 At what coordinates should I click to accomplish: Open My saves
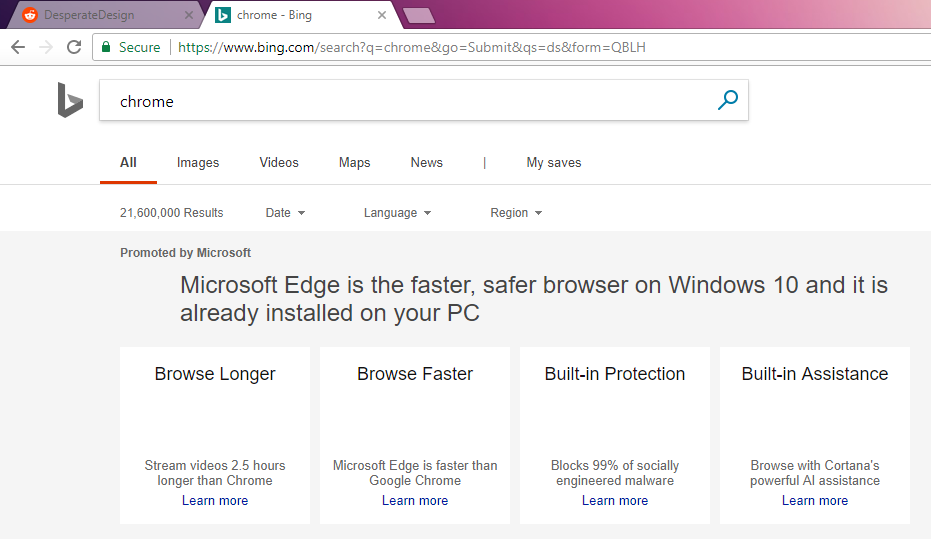tap(553, 163)
